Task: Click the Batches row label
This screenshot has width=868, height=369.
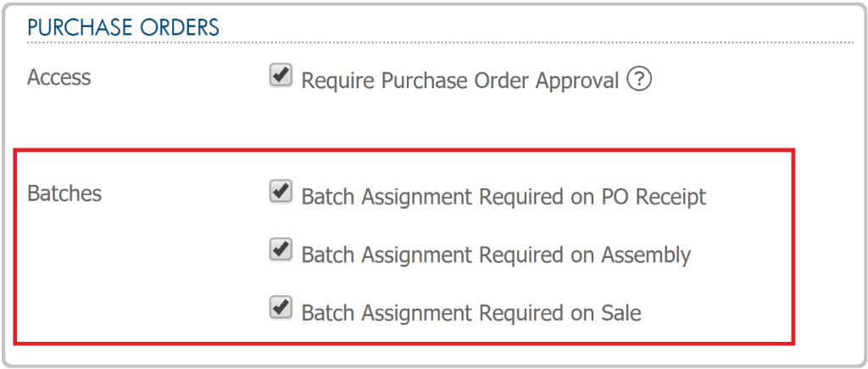Action: (x=64, y=194)
